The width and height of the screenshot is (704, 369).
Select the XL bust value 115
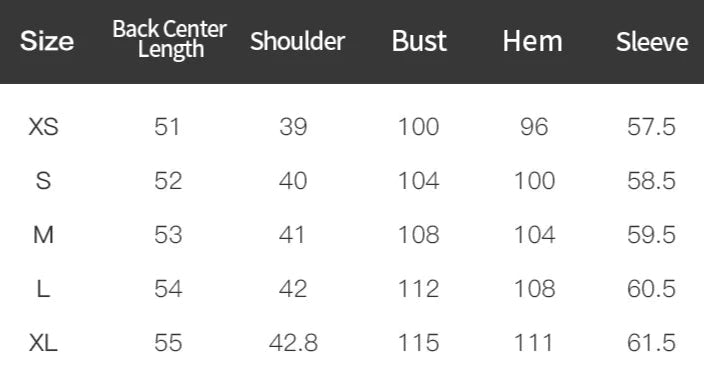[x=418, y=343]
